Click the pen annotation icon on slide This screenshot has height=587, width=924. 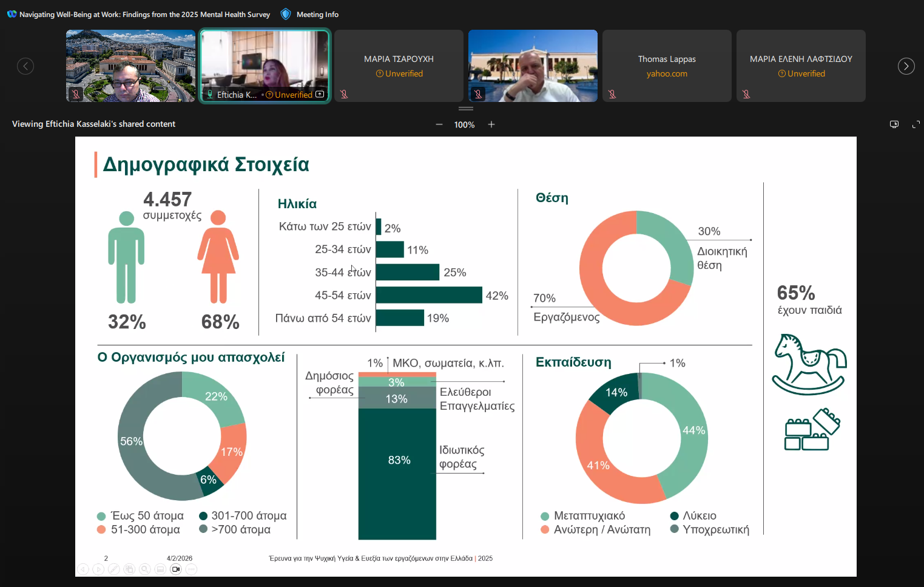click(113, 569)
